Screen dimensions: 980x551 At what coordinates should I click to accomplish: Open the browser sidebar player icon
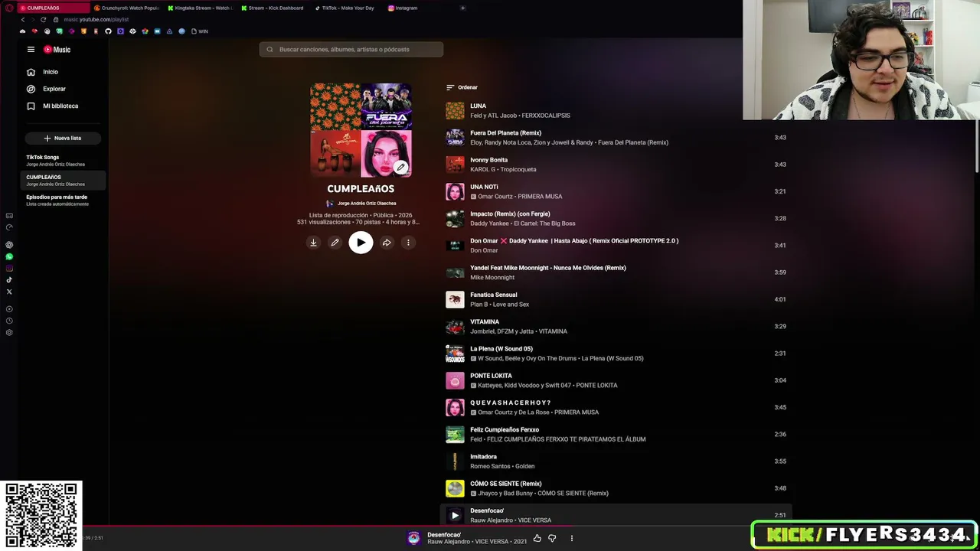pyautogui.click(x=9, y=309)
